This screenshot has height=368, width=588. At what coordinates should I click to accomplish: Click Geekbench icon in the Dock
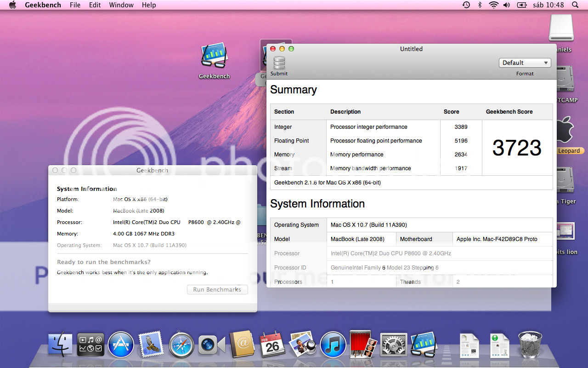[x=424, y=345]
